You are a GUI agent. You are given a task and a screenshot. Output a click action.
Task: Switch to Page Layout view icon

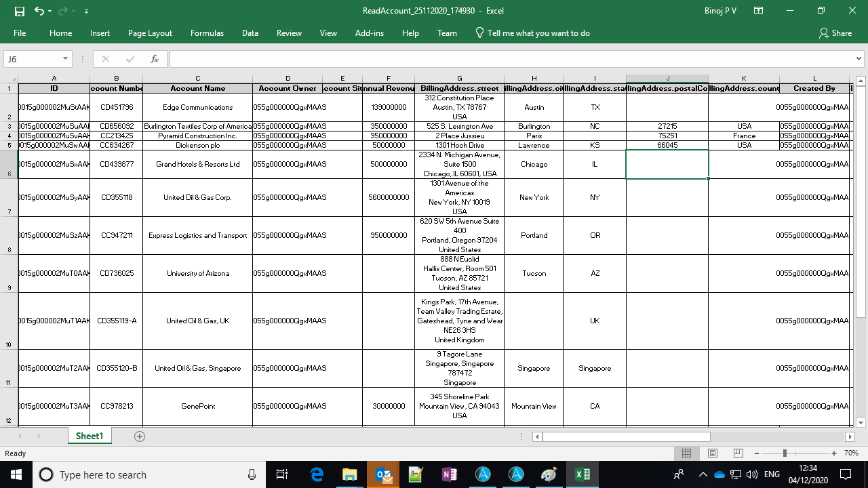point(712,453)
